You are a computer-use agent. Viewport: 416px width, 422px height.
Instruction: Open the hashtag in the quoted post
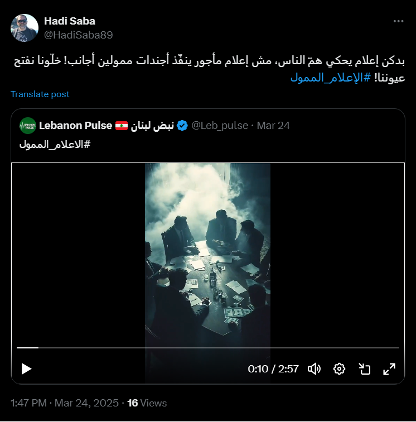click(x=55, y=144)
